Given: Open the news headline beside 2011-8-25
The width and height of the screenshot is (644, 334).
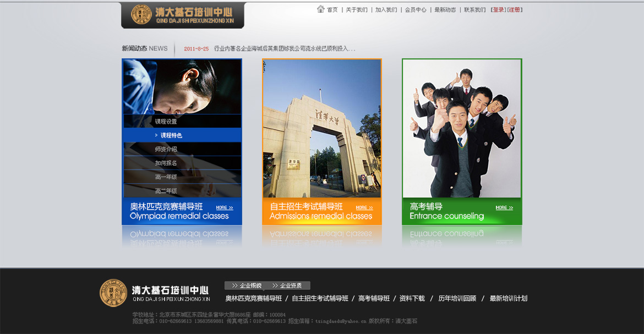Looking at the screenshot, I should point(285,48).
